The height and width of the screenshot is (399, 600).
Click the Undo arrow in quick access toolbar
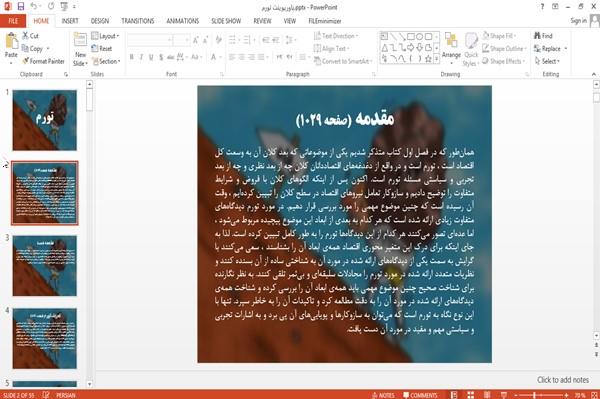pyautogui.click(x=34, y=7)
